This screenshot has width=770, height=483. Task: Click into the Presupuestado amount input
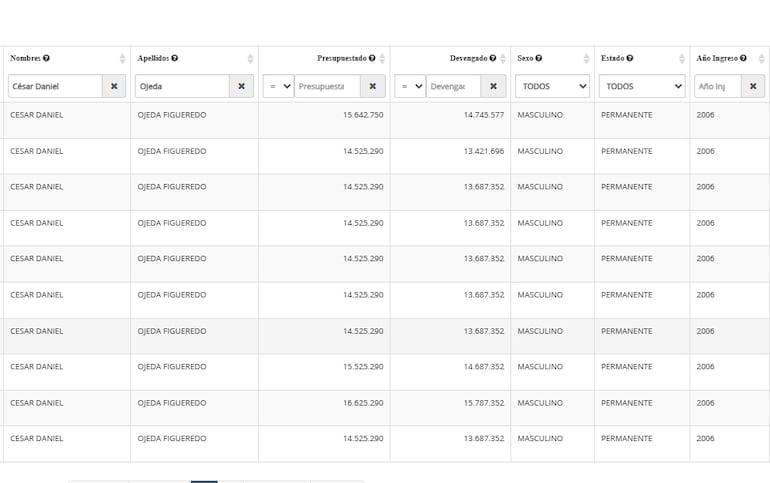point(326,87)
